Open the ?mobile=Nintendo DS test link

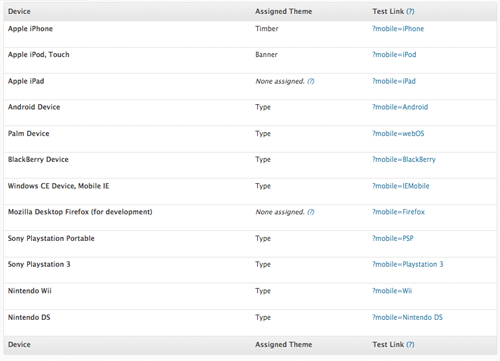pos(407,317)
